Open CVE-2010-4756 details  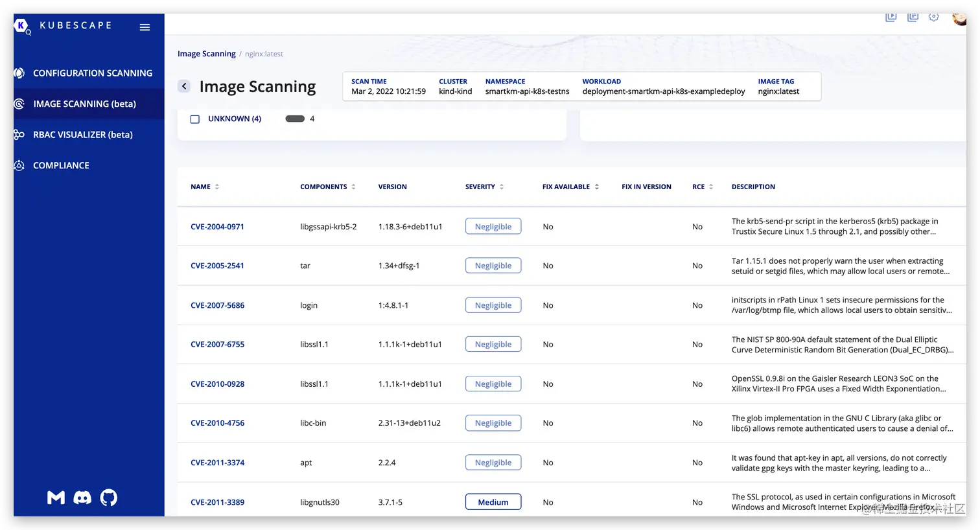click(217, 423)
